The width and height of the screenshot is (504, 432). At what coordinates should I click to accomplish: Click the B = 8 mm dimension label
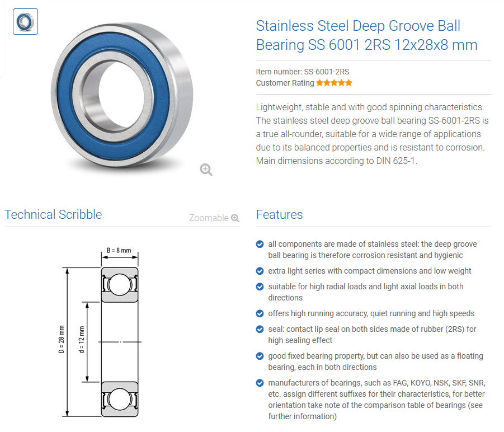click(119, 250)
